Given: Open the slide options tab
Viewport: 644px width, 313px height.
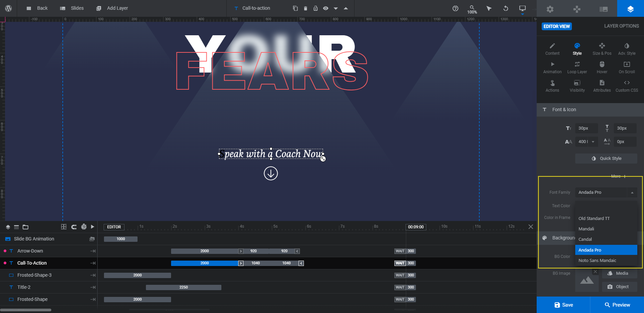Looking at the screenshot, I should coord(604,9).
